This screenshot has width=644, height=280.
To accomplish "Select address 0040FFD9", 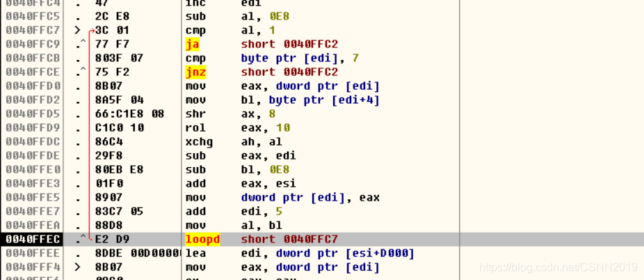I will coord(33,128).
